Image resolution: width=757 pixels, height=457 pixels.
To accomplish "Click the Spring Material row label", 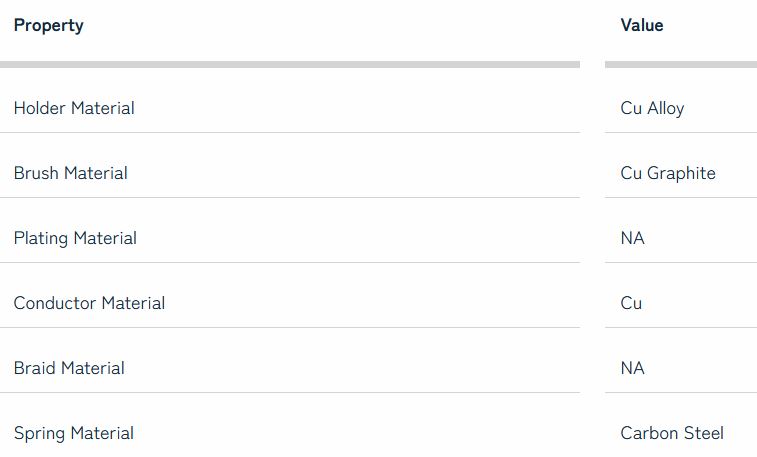I will 73,433.
